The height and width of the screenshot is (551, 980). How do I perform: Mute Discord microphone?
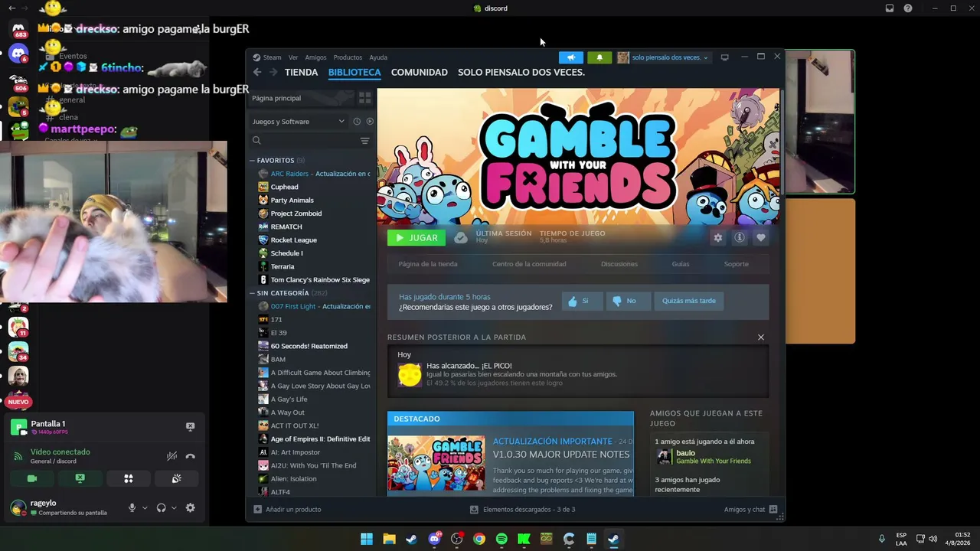click(x=132, y=507)
